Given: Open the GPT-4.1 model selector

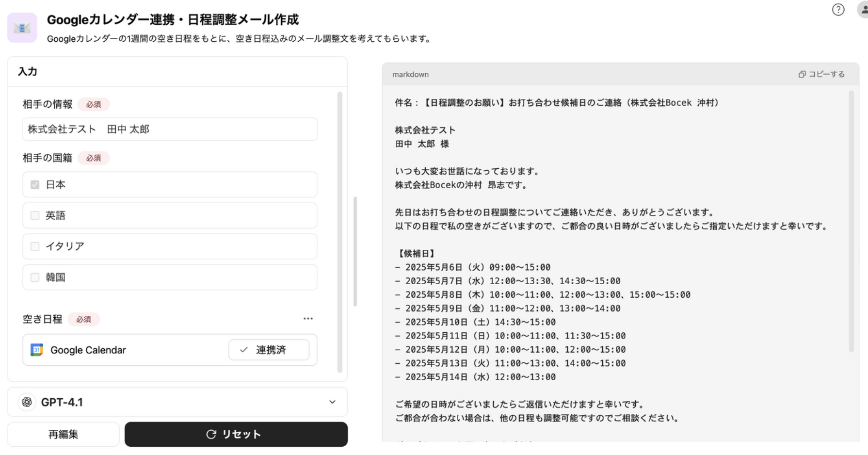Looking at the screenshot, I should coord(177,402).
